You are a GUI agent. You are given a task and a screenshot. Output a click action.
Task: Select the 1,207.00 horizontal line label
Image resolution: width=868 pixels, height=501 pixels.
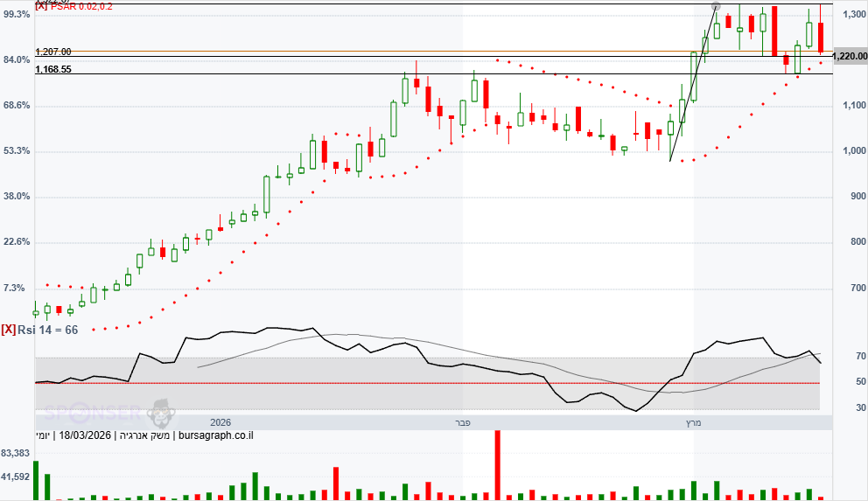coord(53,52)
